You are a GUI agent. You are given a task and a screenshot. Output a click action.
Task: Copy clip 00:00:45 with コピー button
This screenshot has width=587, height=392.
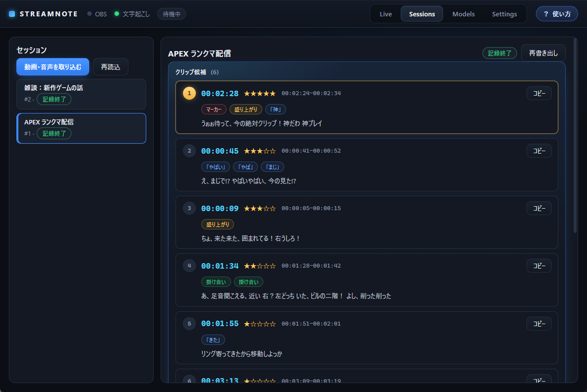coord(539,151)
